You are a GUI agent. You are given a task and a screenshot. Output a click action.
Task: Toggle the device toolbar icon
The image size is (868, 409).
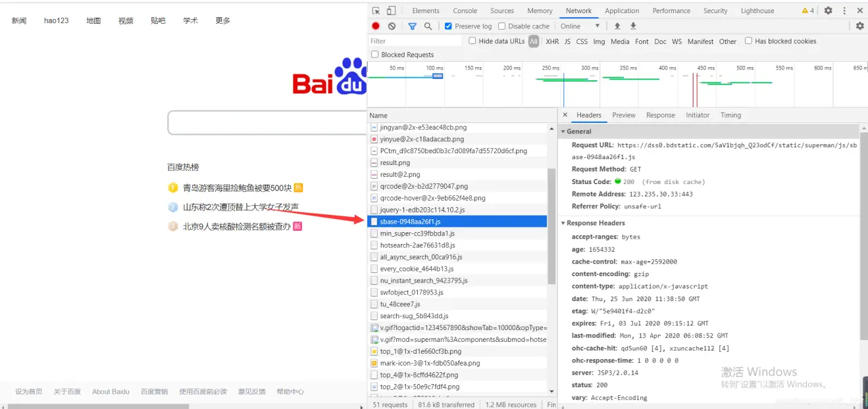coord(391,11)
